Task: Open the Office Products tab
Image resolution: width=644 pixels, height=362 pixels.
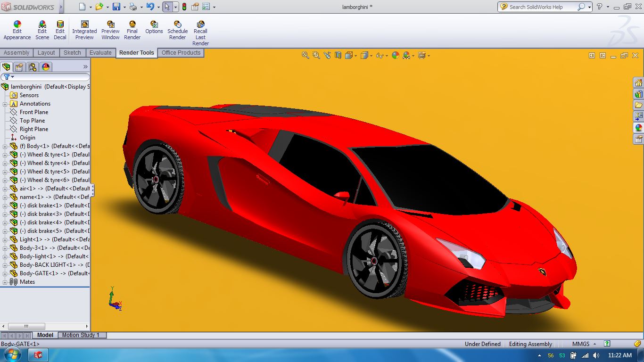Action: tap(181, 53)
